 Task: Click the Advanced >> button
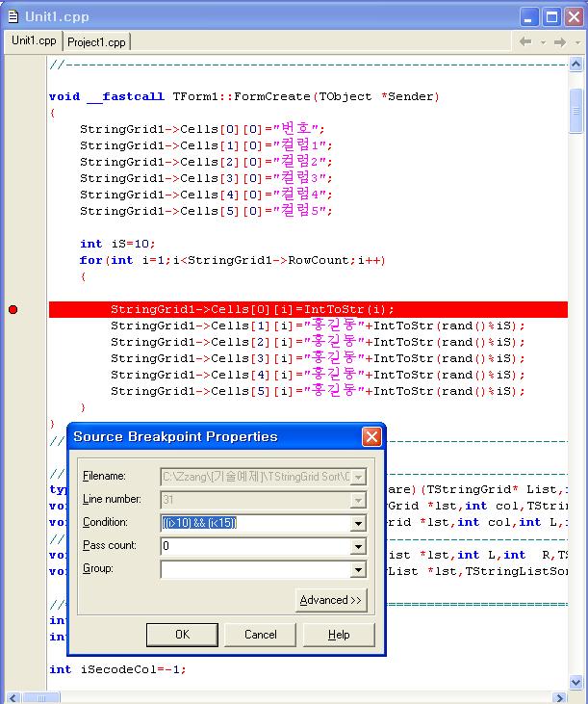pyautogui.click(x=330, y=600)
